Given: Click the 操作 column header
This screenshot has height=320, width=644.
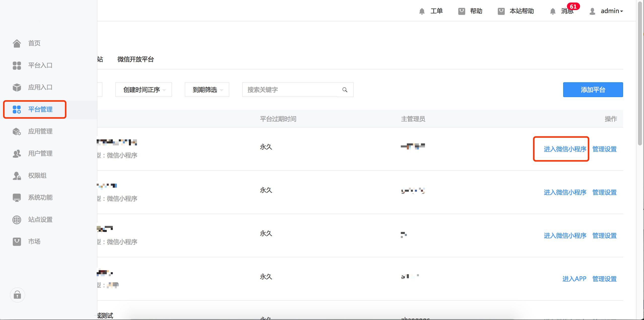Looking at the screenshot, I should [x=611, y=119].
